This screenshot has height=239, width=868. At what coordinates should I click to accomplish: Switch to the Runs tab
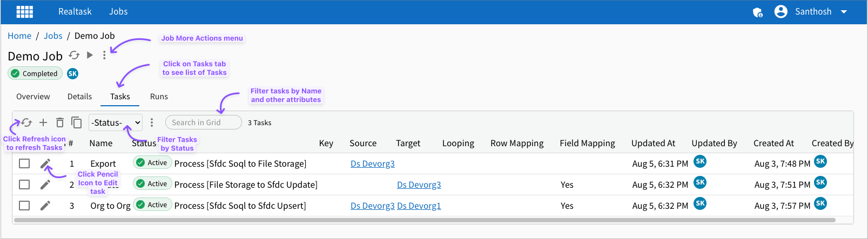click(x=159, y=97)
